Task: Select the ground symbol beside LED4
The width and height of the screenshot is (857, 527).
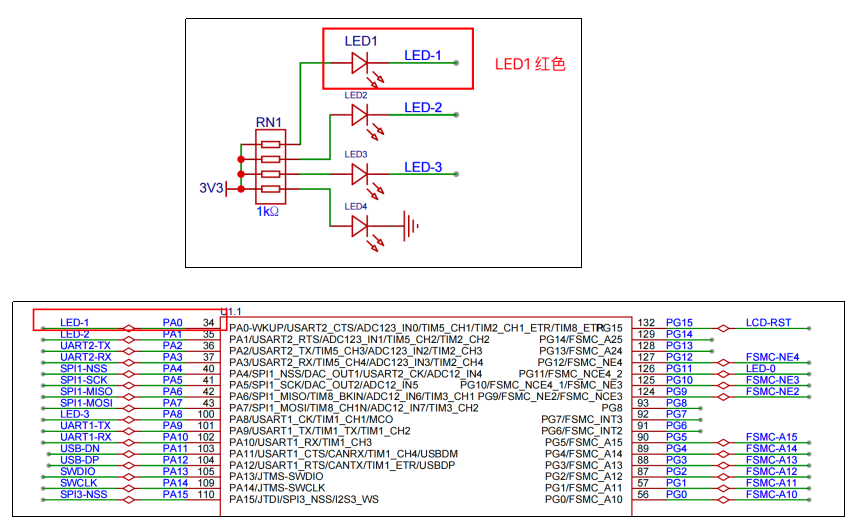Action: pos(409,226)
